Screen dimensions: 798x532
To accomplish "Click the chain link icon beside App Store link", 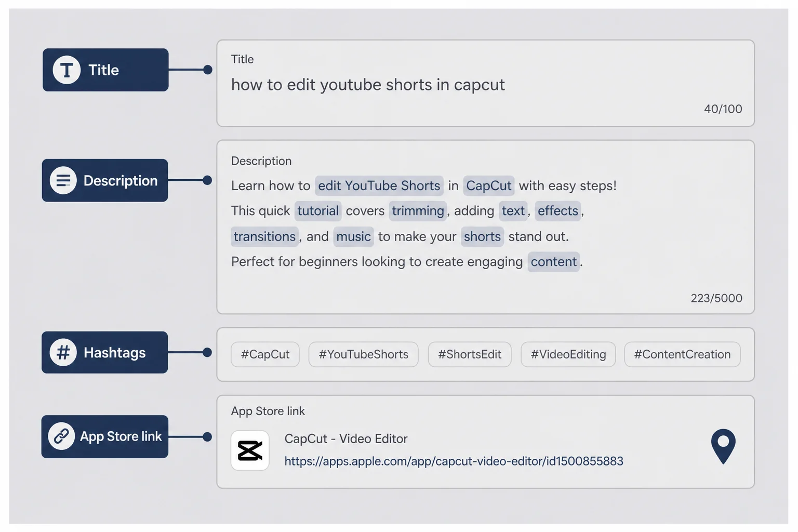I will (x=61, y=436).
